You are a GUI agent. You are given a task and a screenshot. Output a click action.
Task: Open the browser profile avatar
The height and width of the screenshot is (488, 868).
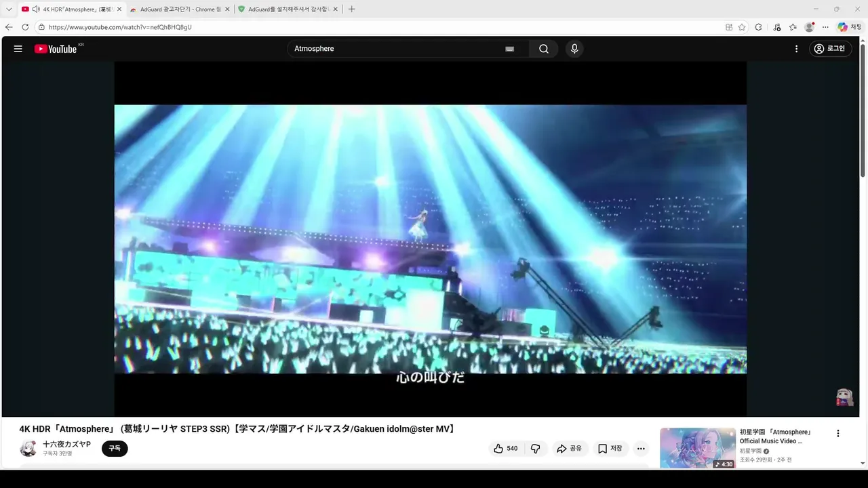click(x=809, y=27)
